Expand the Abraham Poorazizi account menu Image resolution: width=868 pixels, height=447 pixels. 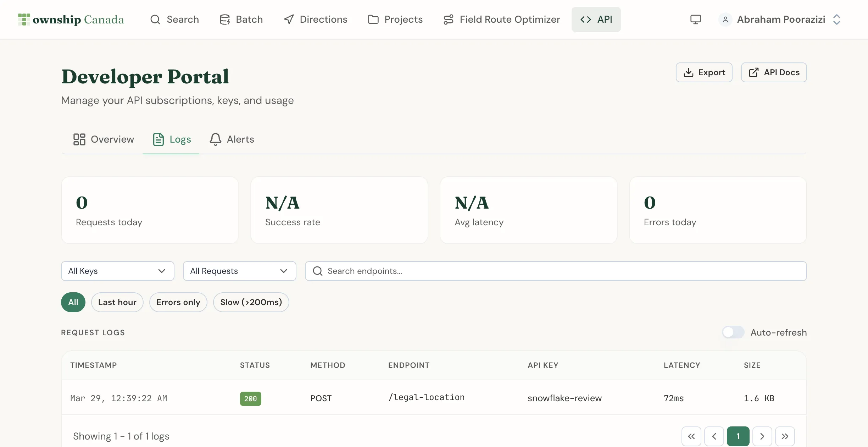(x=780, y=20)
